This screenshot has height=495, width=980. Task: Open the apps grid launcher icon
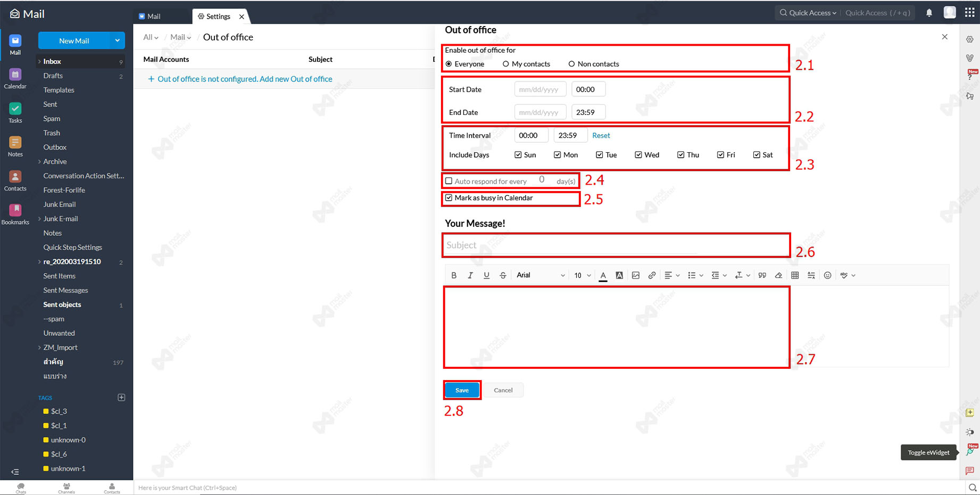tap(969, 13)
